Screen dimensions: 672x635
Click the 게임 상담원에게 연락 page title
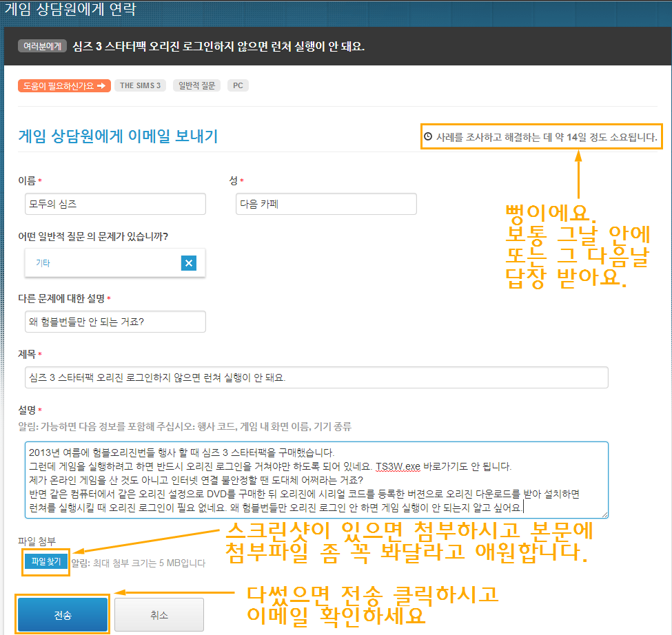coord(70,10)
